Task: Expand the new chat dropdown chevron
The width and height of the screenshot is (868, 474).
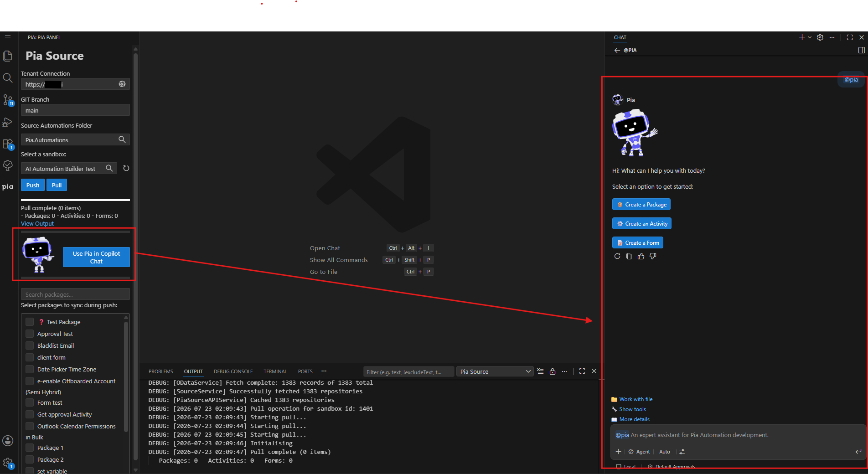Action: [x=810, y=37]
